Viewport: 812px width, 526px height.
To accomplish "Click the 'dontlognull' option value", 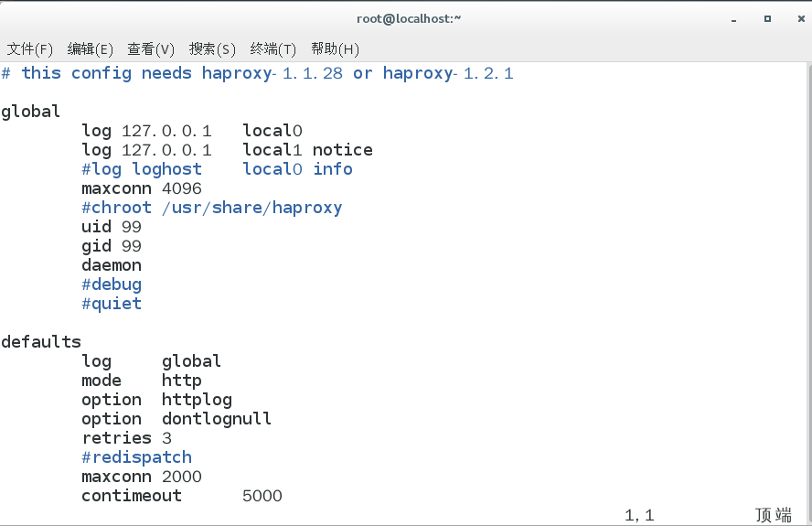I will (x=217, y=419).
